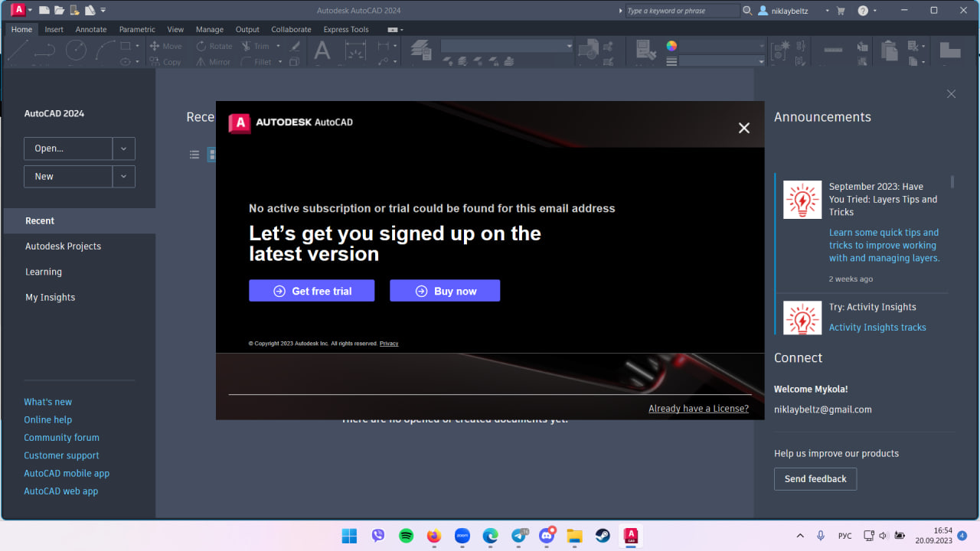Click the Move tool in the ribbon
The height and width of the screenshot is (551, 980).
(165, 46)
